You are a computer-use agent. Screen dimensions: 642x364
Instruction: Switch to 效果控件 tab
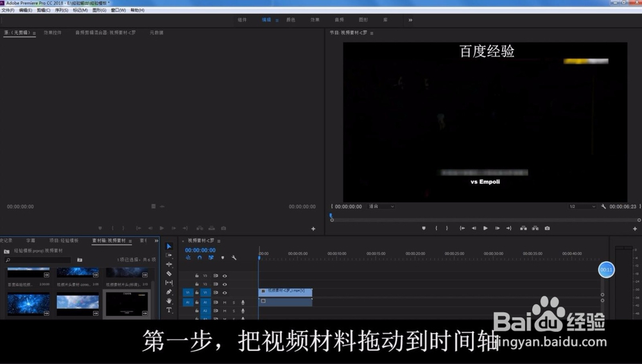[x=53, y=33]
